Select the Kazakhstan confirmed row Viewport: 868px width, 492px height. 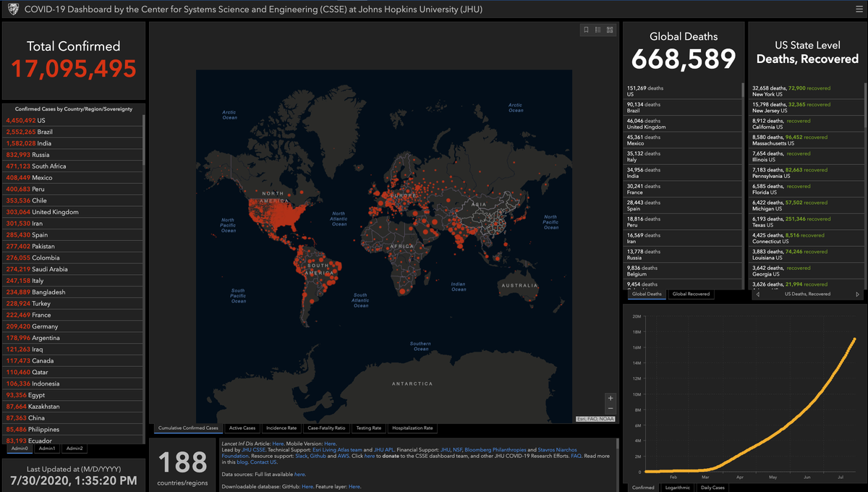pyautogui.click(x=72, y=407)
